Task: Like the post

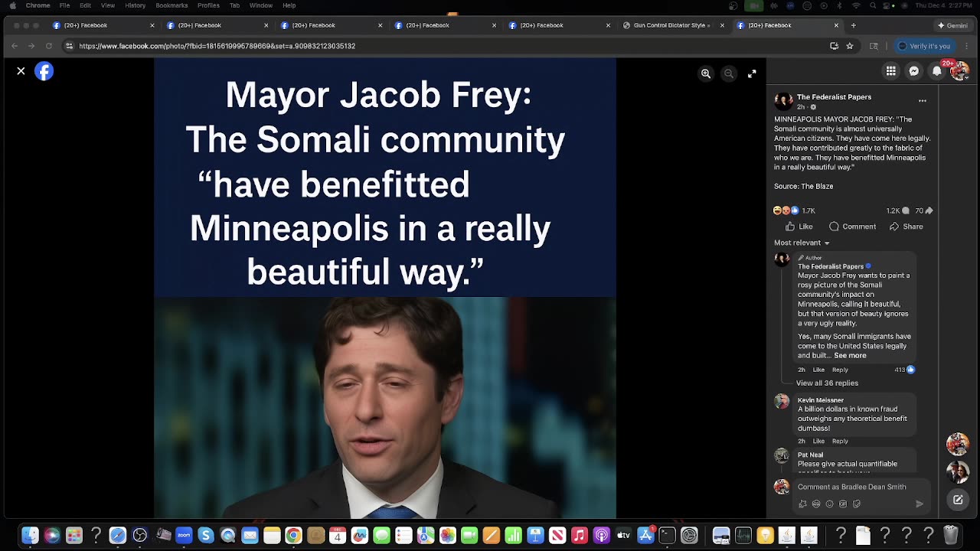Action: pos(799,227)
